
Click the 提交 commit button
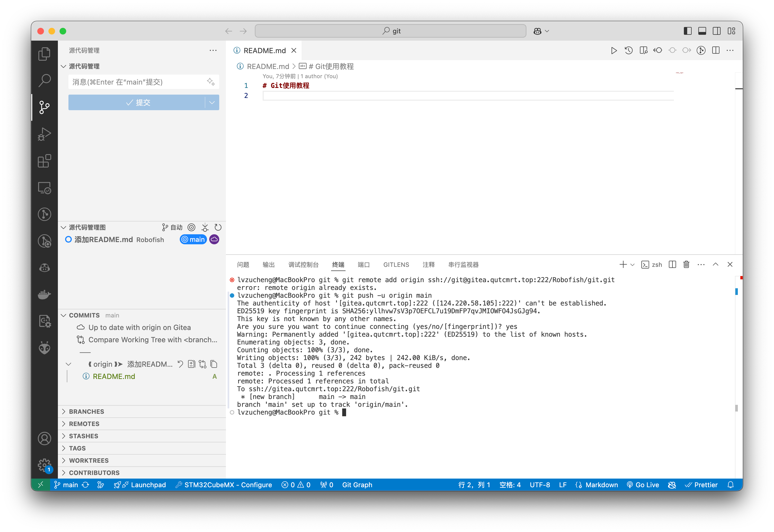(x=137, y=102)
